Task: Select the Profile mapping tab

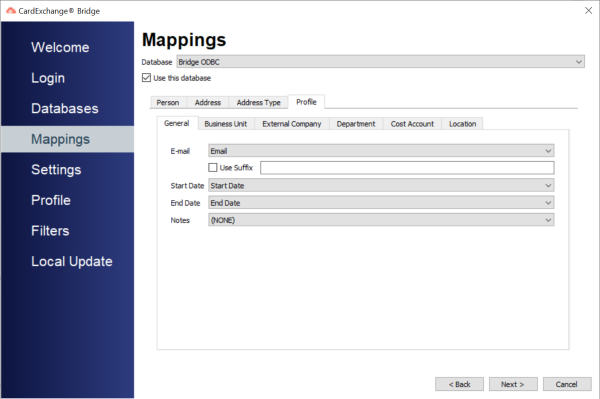Action: [x=306, y=102]
